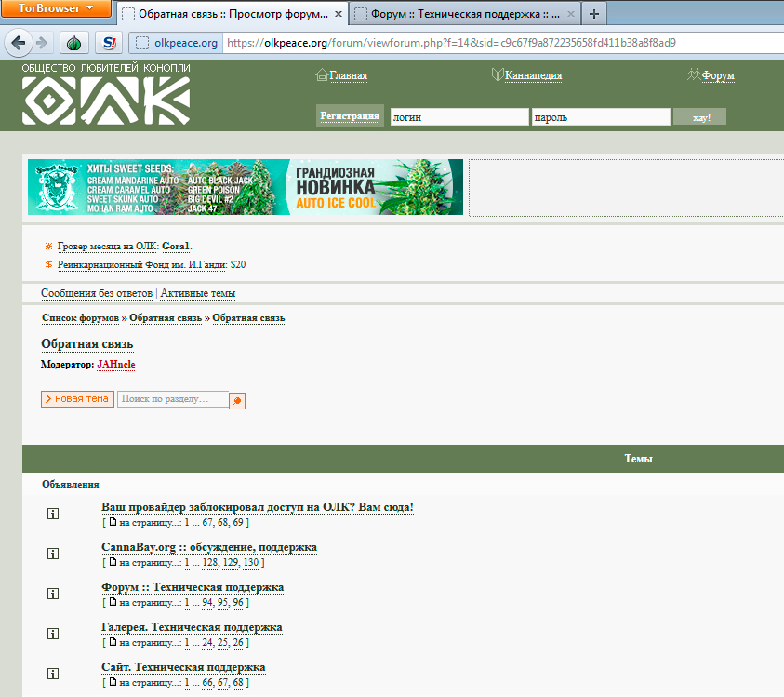Click the book icon beside Каннапедия
The height and width of the screenshot is (697, 784).
pos(497,74)
